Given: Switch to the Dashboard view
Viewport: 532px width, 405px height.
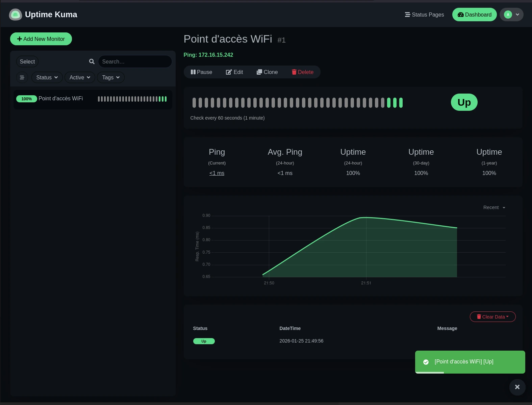Looking at the screenshot, I should (x=474, y=15).
